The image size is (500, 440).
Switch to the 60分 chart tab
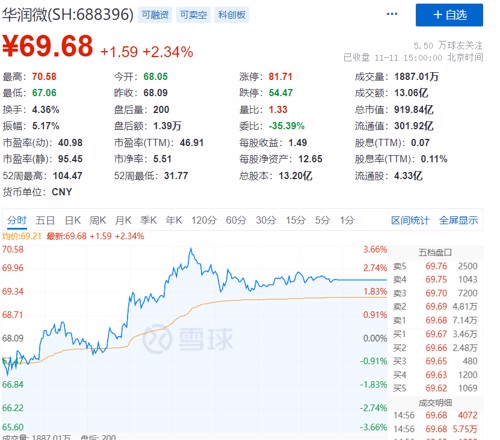(236, 220)
